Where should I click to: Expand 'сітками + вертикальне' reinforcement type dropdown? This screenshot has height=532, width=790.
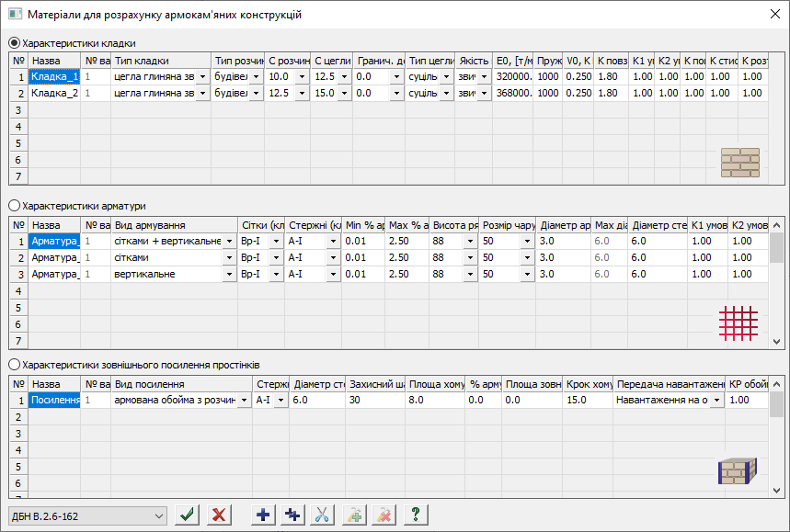[229, 241]
